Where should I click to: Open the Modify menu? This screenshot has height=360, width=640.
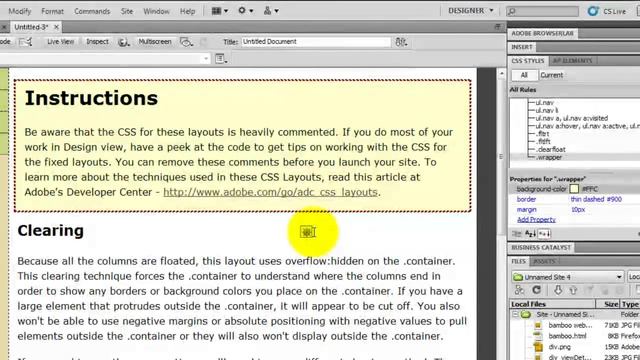pyautogui.click(x=20, y=11)
